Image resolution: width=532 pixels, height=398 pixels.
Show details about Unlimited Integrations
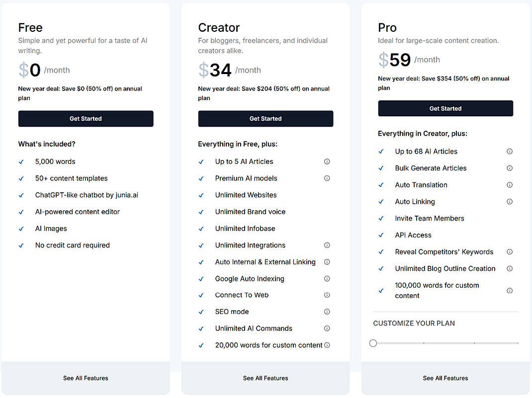pyautogui.click(x=327, y=245)
